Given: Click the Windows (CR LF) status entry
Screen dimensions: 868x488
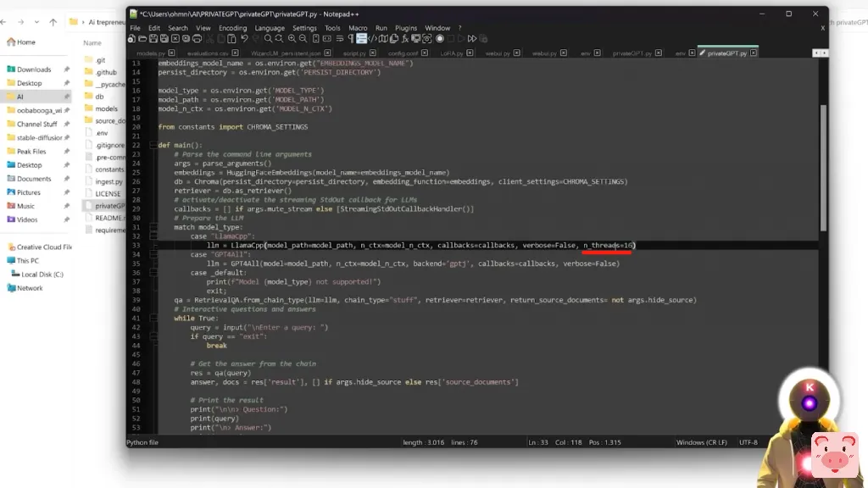Looking at the screenshot, I should tap(701, 442).
